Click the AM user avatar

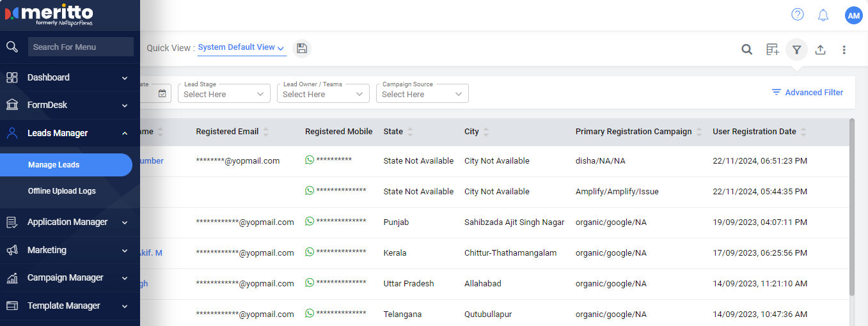click(x=853, y=15)
